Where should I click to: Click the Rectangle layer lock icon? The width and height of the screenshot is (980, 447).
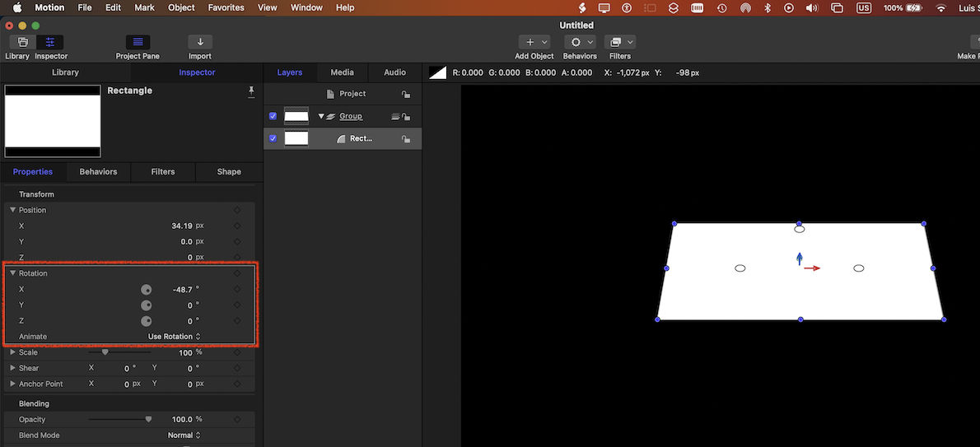pos(406,139)
